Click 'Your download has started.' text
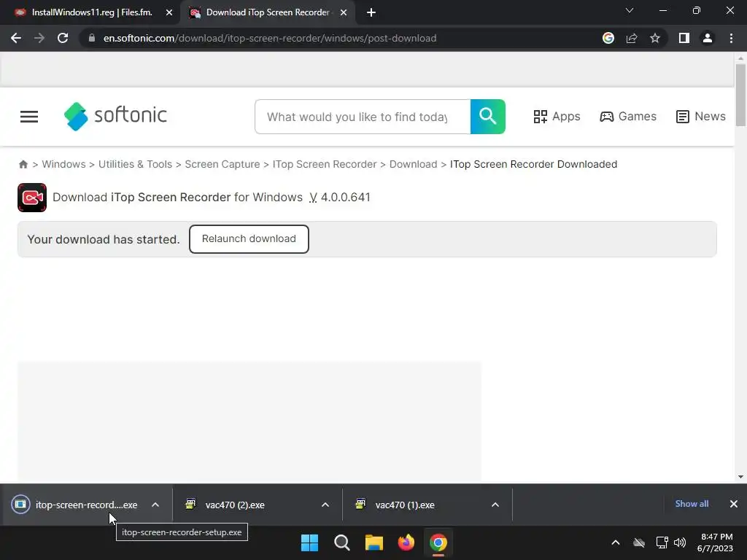Viewport: 747px width, 560px height. [x=104, y=239]
